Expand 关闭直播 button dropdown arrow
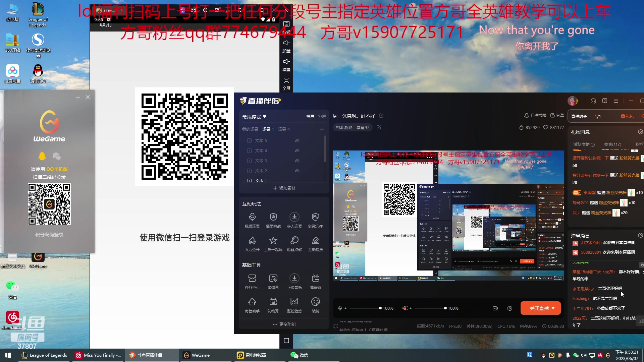This screenshot has height=362, width=644. pos(553,308)
